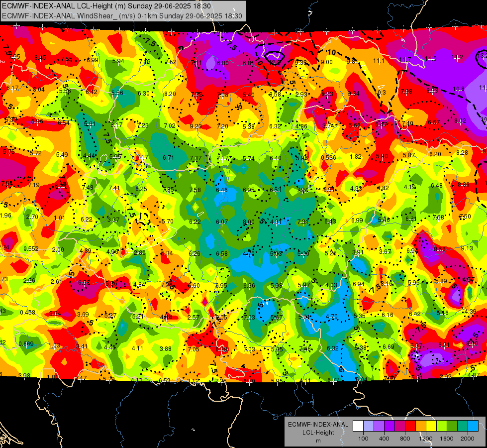
Task: Click the map value 3.67
Action: tap(385, 251)
